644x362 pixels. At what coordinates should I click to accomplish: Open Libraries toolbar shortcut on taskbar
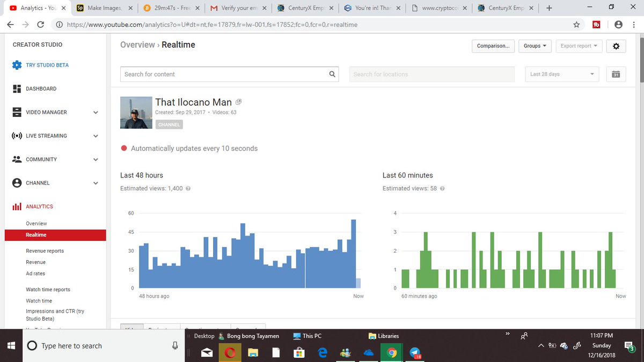(x=384, y=336)
